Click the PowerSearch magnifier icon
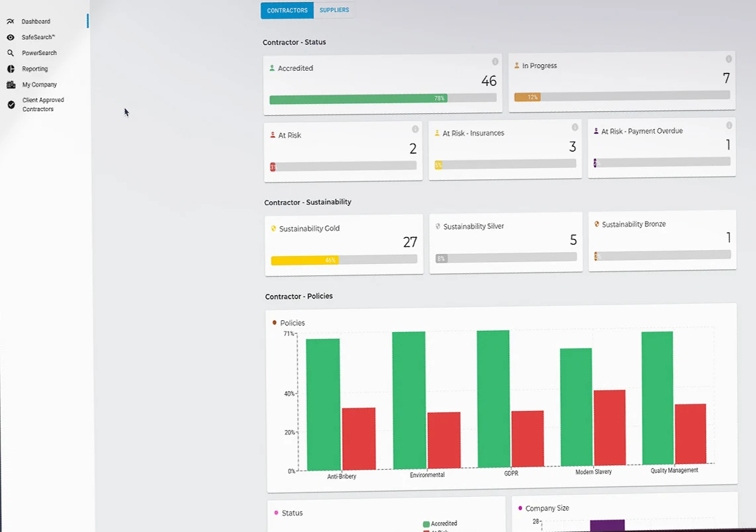The width and height of the screenshot is (756, 532). coord(10,53)
